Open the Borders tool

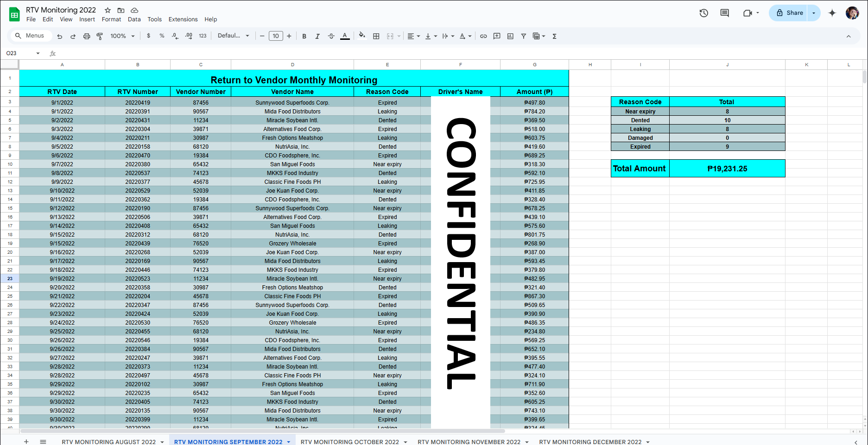376,36
